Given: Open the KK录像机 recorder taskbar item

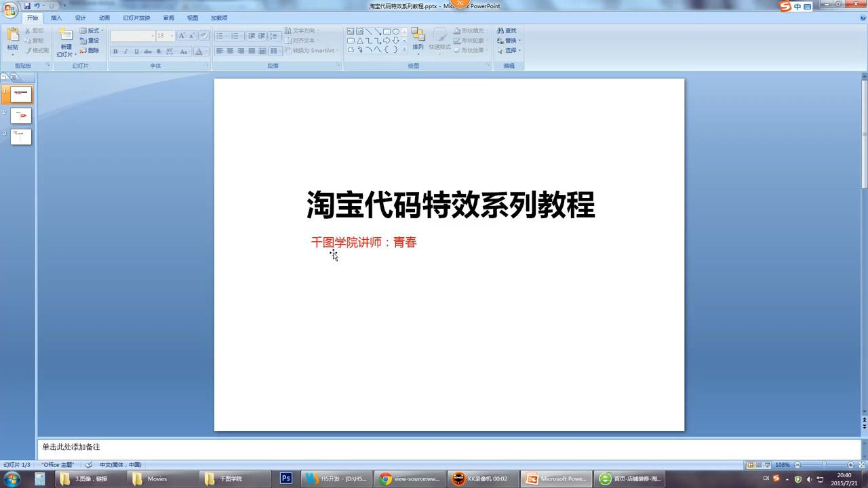Looking at the screenshot, I should pos(484,479).
